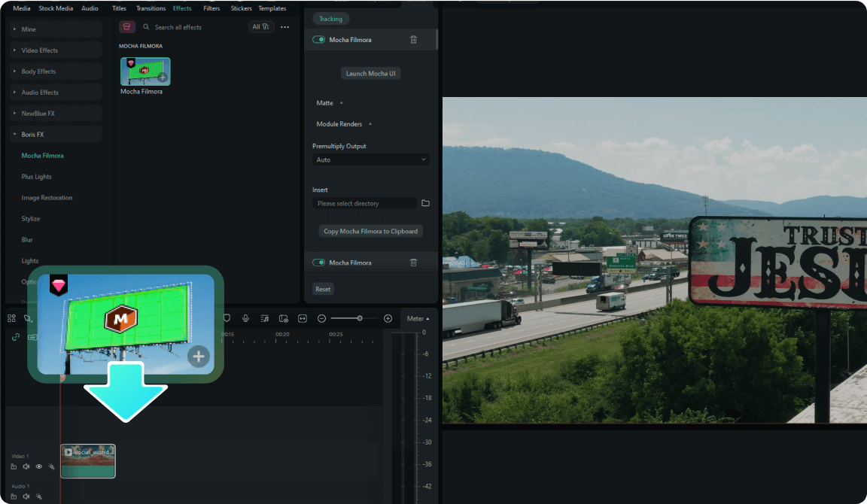Image resolution: width=867 pixels, height=504 pixels.
Task: Switch to the Stock Media tab
Action: [x=56, y=8]
